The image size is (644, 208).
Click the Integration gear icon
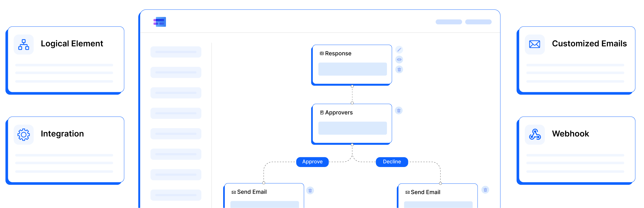point(24,135)
